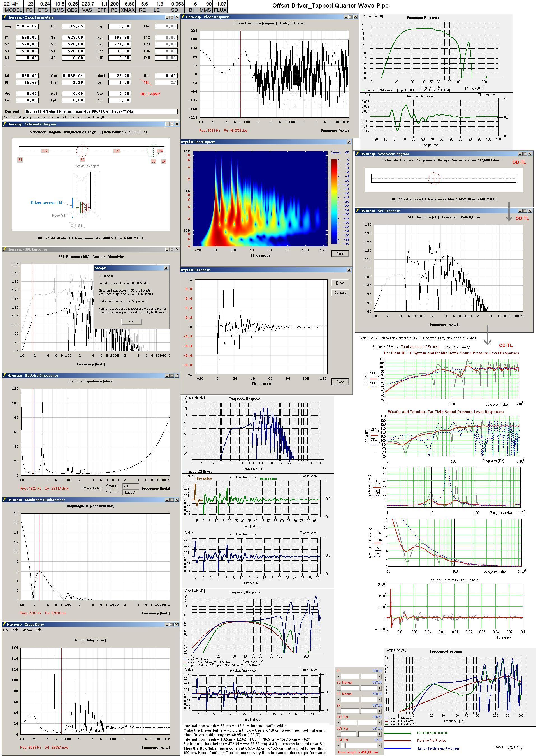Close the Impulse Spectrogram window via X
Screen dimensions: 538x756
point(349,142)
